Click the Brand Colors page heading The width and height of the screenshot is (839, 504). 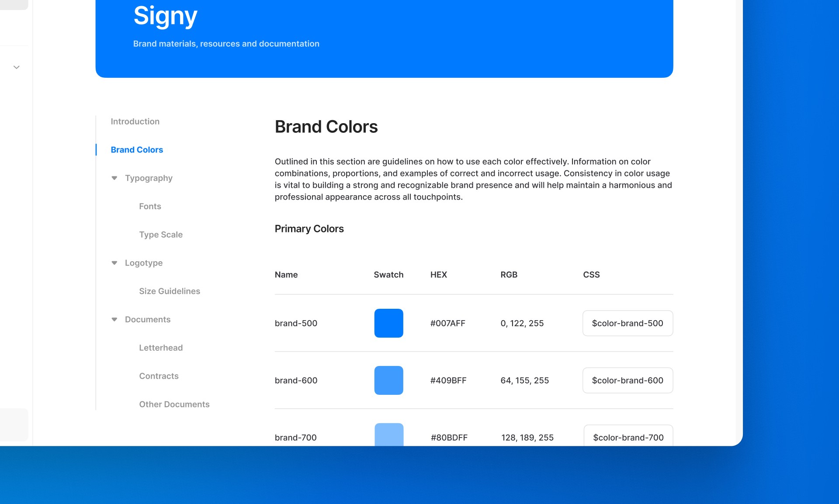tap(326, 127)
